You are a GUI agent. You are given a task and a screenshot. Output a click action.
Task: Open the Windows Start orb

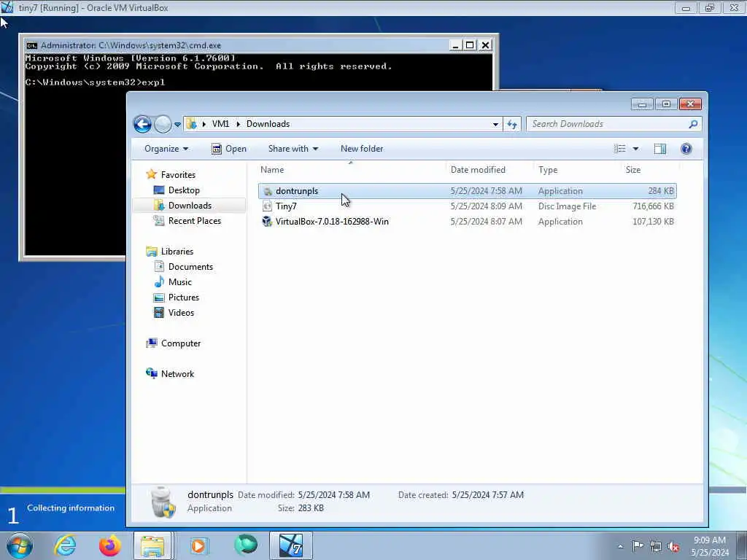[20, 545]
